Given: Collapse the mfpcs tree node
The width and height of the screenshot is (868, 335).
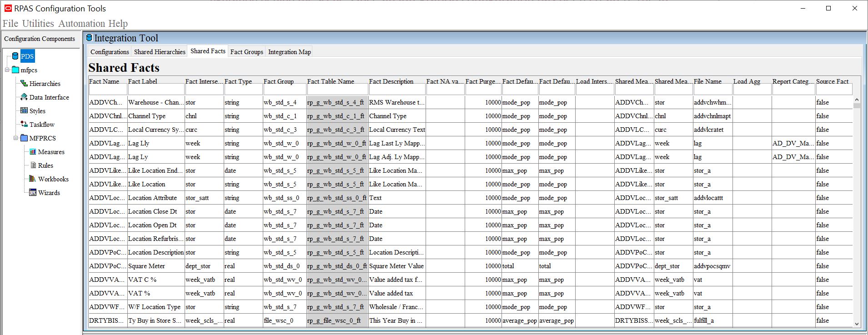Looking at the screenshot, I should 7,70.
